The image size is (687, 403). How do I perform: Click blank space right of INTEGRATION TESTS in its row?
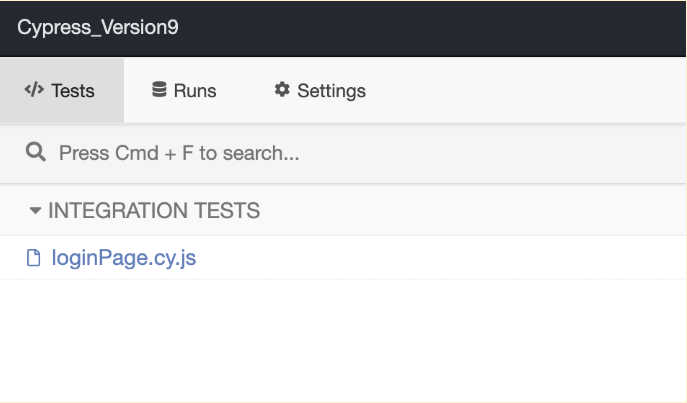(x=470, y=211)
